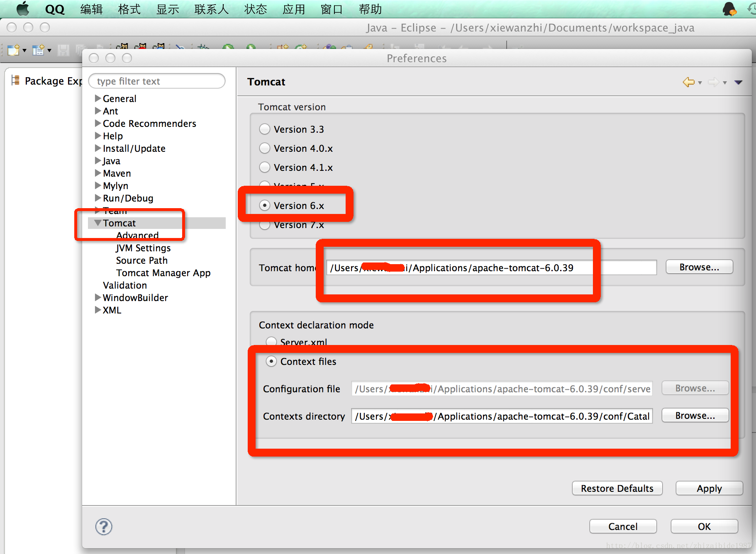Viewport: 756px width, 554px height.
Task: Click the OK button
Action: 704,526
